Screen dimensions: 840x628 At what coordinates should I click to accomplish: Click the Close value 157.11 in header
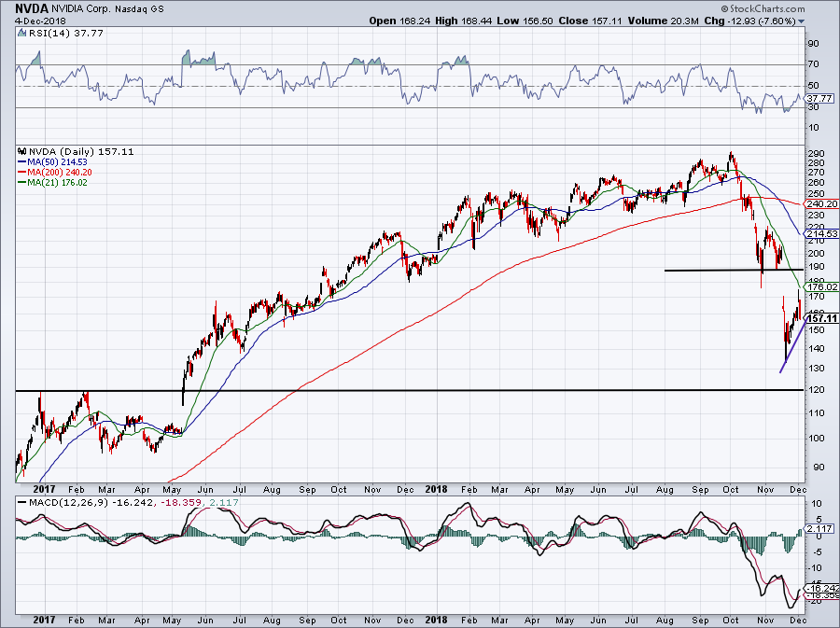[x=607, y=21]
